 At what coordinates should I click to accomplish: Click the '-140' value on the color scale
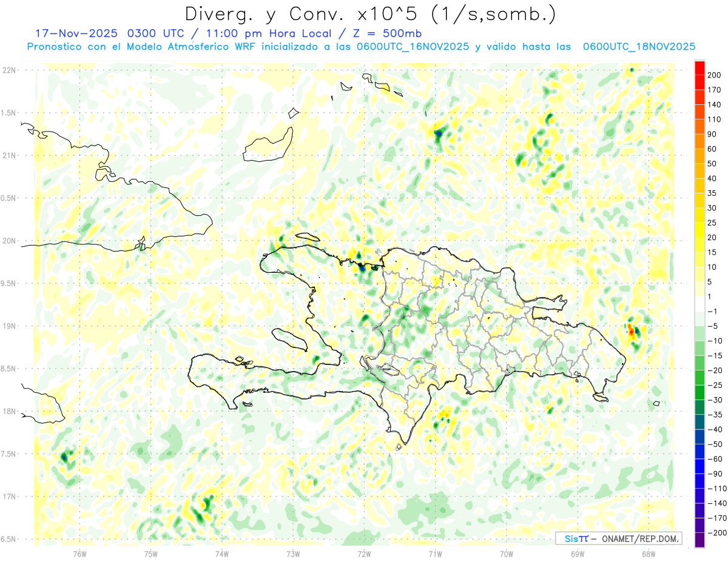point(716,503)
